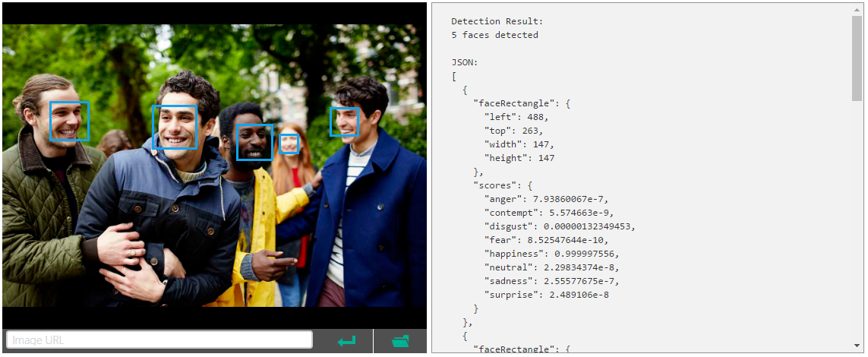Click the "5 faces detected" text
This screenshot has width=868, height=357.
[495, 35]
